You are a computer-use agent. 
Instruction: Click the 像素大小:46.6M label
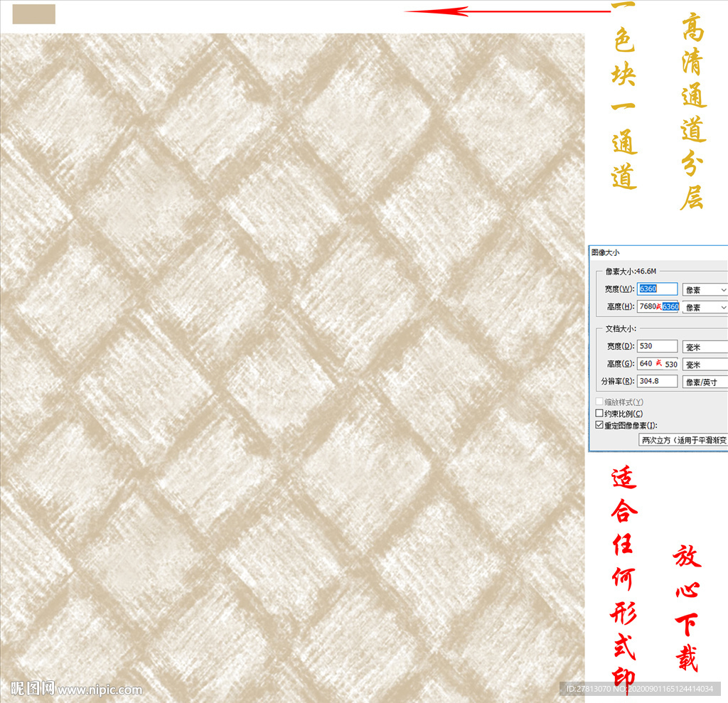pyautogui.click(x=631, y=271)
